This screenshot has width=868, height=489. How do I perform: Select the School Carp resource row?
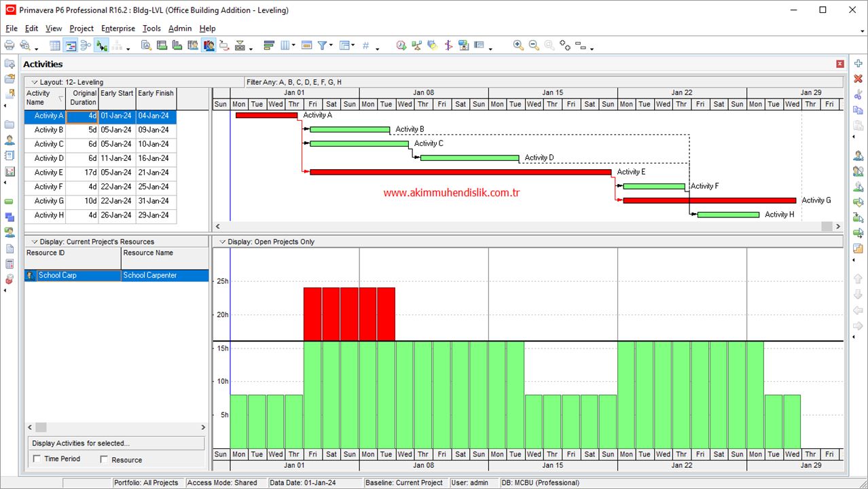click(x=117, y=276)
